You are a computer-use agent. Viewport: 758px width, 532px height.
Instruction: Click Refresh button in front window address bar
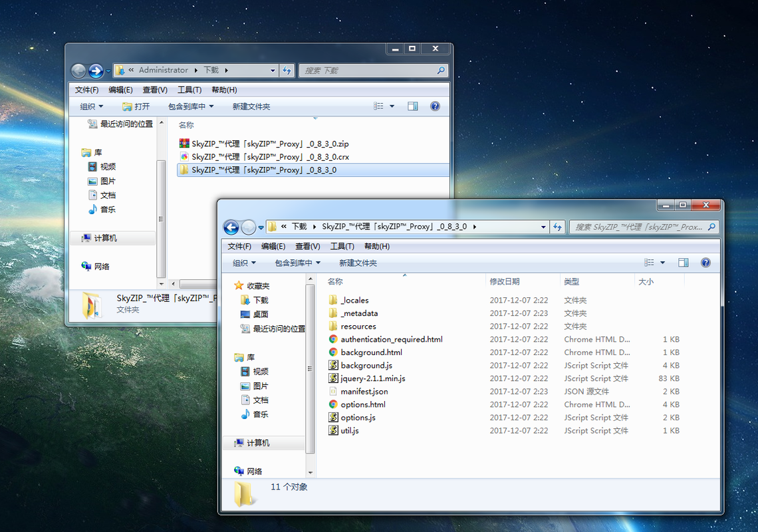tap(557, 227)
